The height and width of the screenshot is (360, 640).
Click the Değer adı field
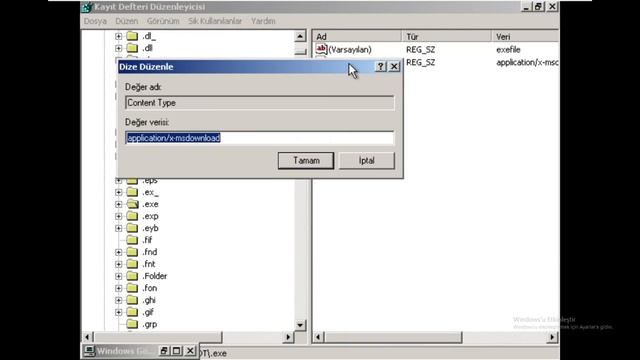click(260, 103)
